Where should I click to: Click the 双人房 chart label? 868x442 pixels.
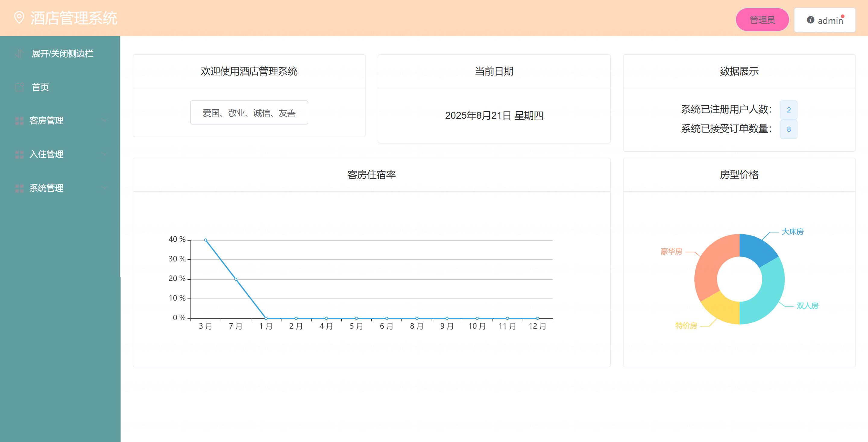click(807, 306)
